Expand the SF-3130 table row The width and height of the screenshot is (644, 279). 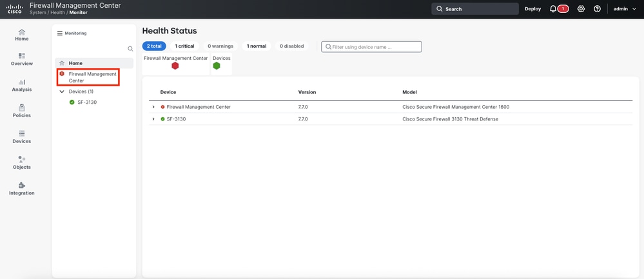[153, 119]
